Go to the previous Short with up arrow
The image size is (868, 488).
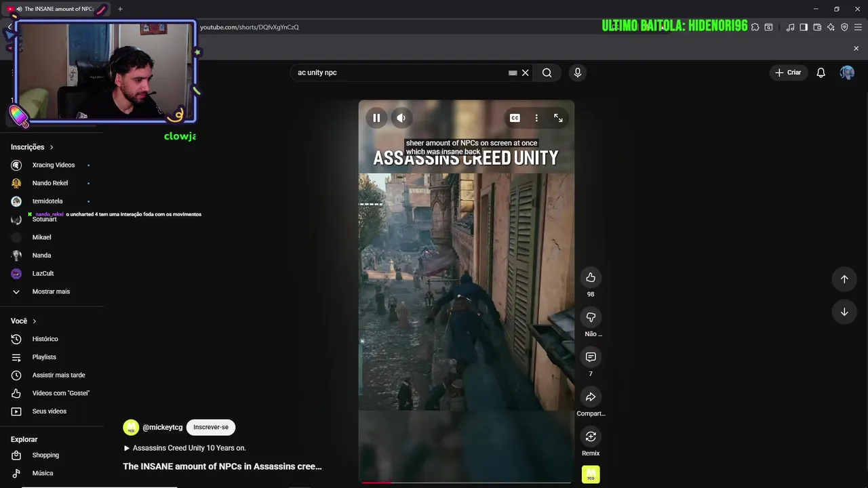click(x=844, y=279)
